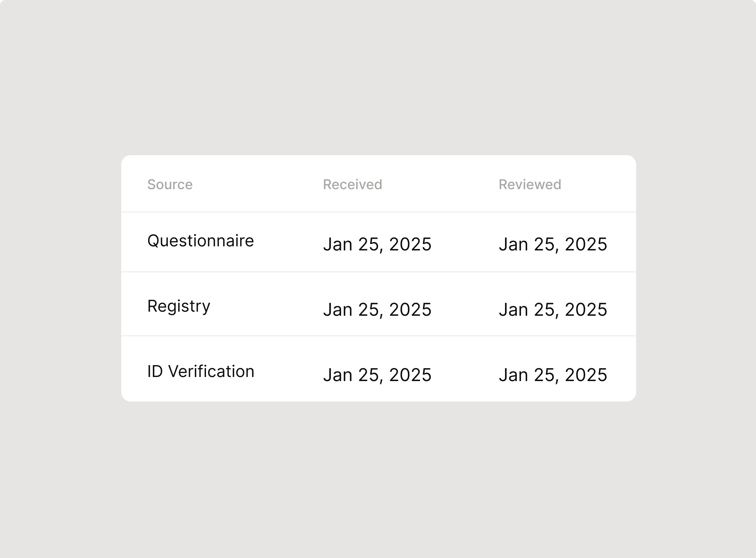Screen dimensions: 756x558
Task: Select the ID Verification source entry
Action: point(201,371)
